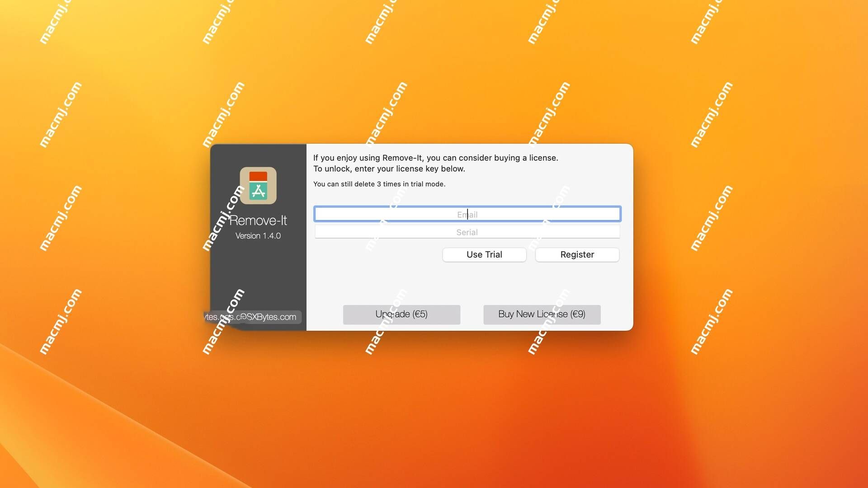Open the OSXBytes.com website link

coord(269,317)
